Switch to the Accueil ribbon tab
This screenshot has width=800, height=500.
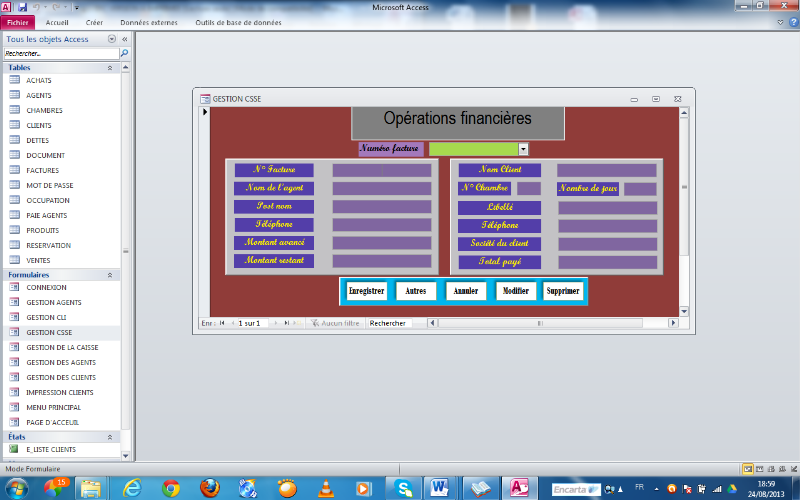57,22
